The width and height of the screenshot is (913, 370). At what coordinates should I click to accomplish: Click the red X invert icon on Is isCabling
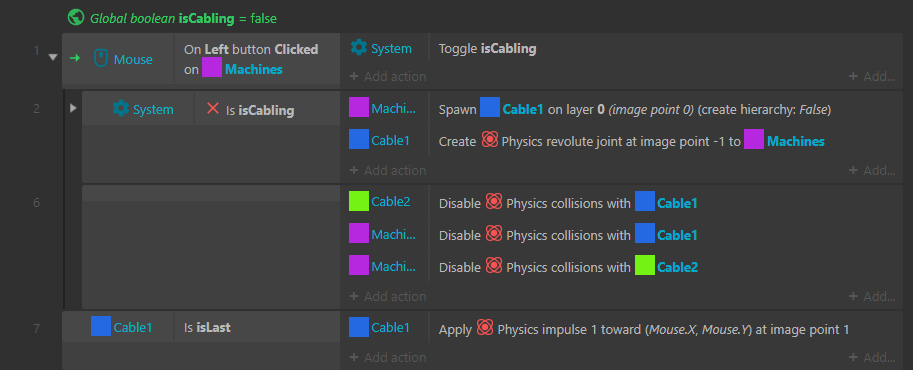[x=213, y=108]
